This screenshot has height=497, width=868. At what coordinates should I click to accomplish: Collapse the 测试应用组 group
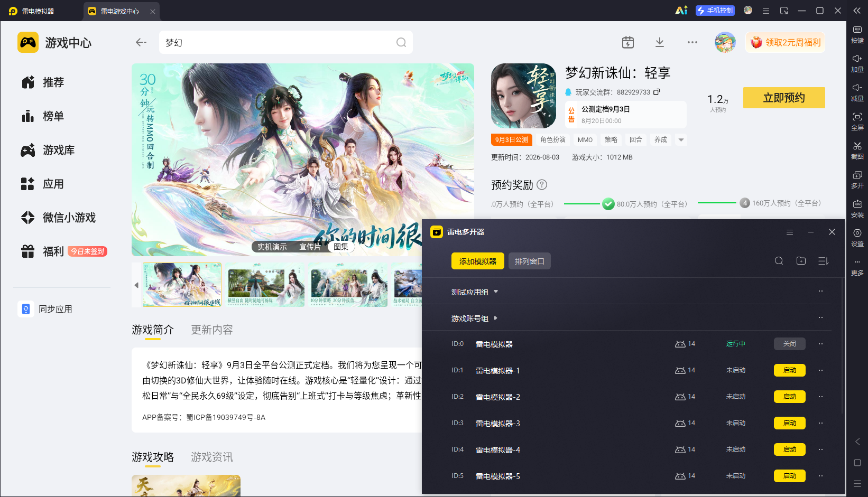[x=496, y=292]
